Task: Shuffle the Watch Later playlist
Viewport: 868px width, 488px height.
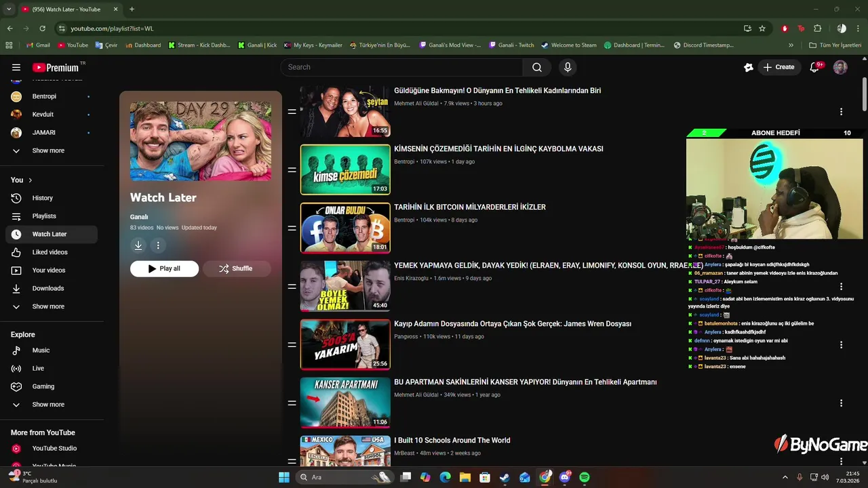Action: [237, 268]
